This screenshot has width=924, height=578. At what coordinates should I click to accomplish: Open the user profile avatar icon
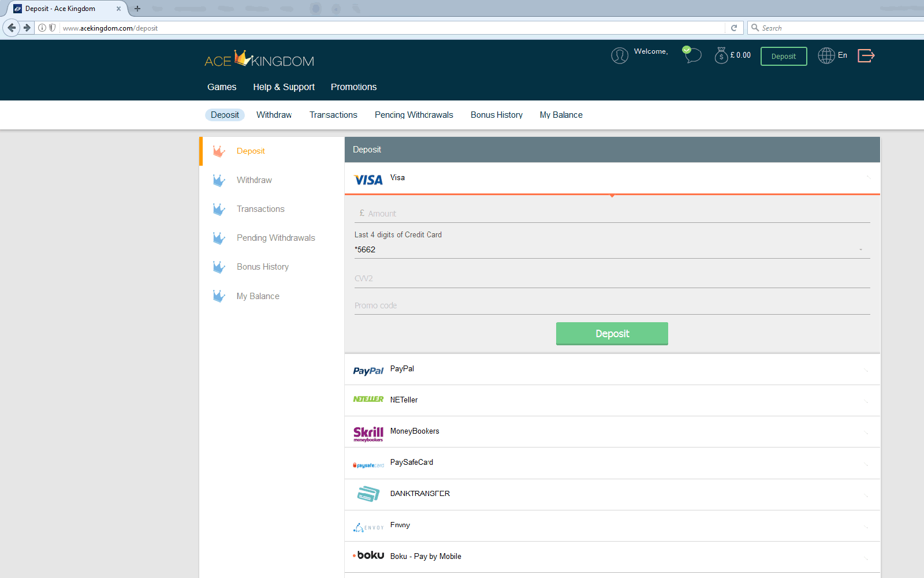click(x=620, y=55)
